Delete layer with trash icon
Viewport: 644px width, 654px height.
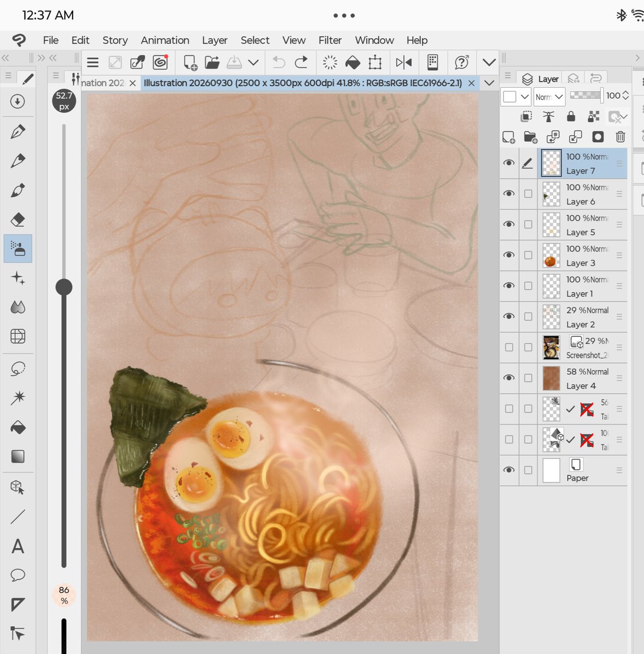coord(620,137)
